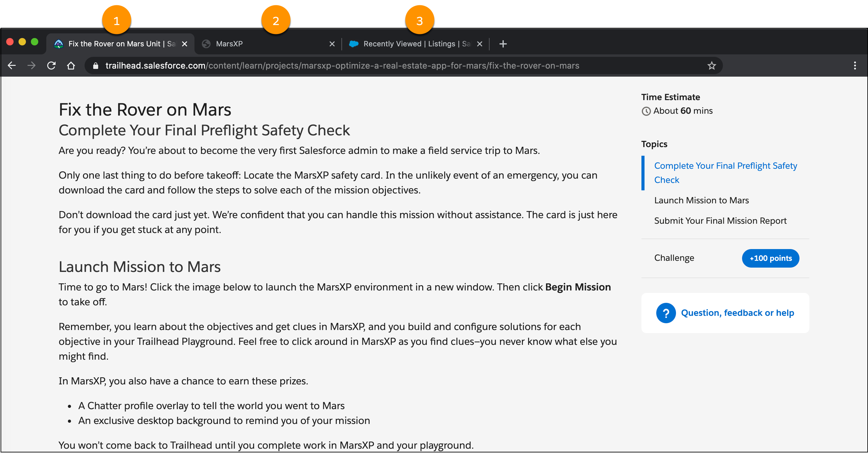Click the browser forward arrow

(x=31, y=66)
